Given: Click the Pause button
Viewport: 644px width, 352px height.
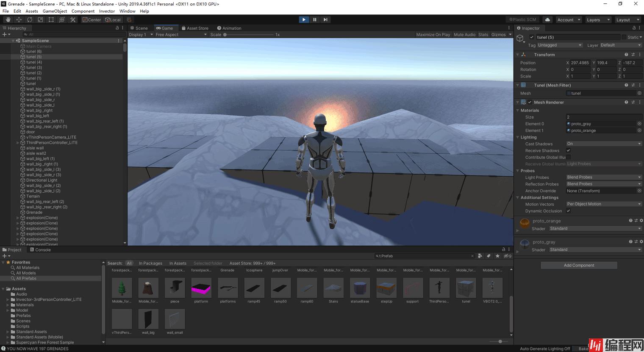Looking at the screenshot, I should 315,19.
